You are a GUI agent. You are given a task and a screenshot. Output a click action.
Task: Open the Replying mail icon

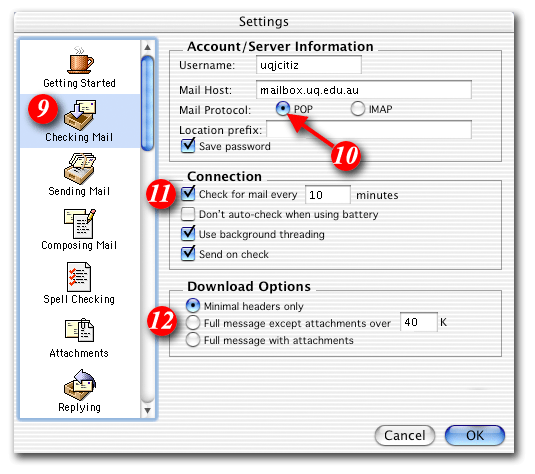(80, 385)
